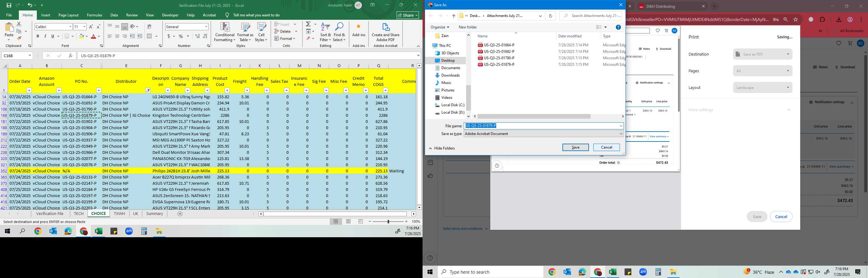Choose fill color yellow swatch
The height and width of the screenshot is (278, 868).
click(81, 36)
